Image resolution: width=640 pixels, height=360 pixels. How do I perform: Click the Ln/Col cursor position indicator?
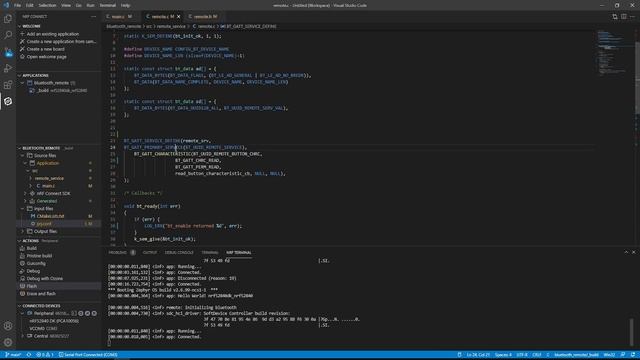pos(478,355)
